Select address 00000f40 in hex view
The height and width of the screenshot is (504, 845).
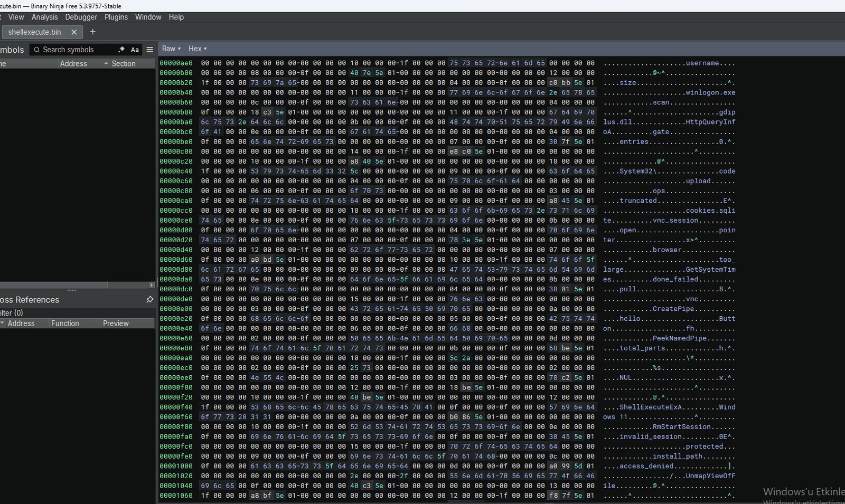[x=176, y=407]
